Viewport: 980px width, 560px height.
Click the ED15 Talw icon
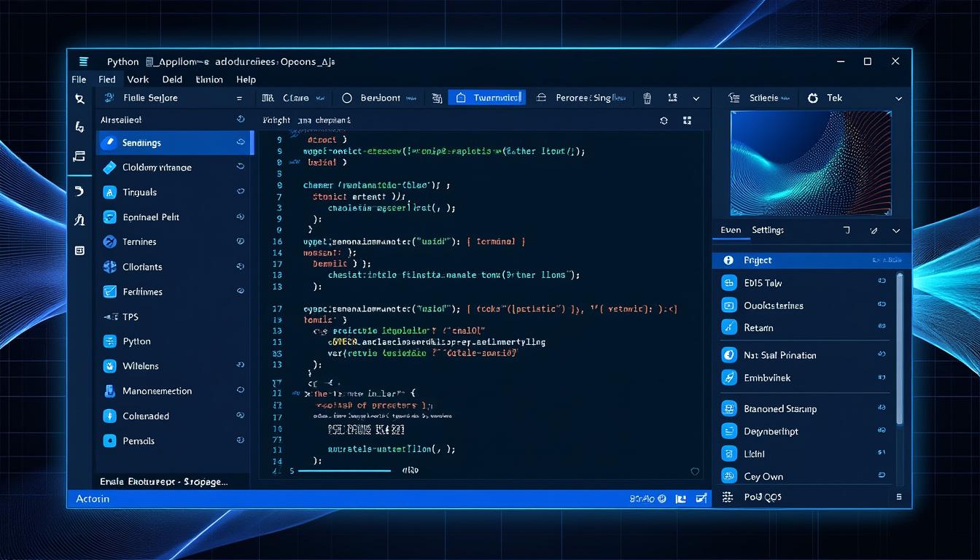coord(728,281)
